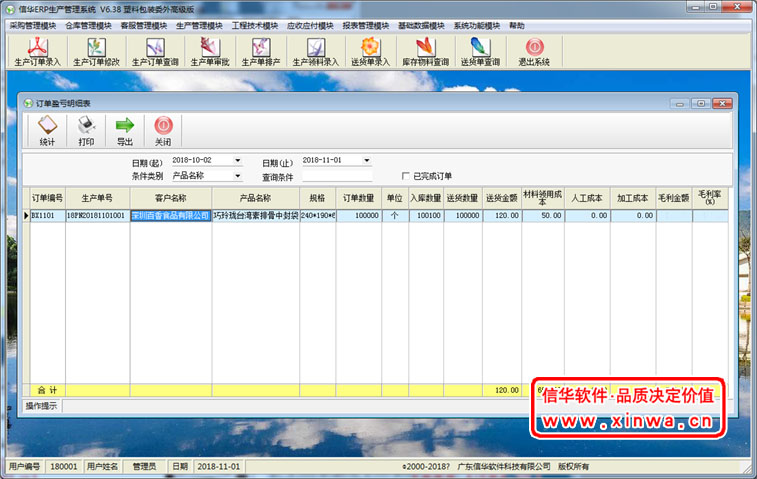Click the 打印 printer icon
This screenshot has height=479, width=757.
click(86, 131)
